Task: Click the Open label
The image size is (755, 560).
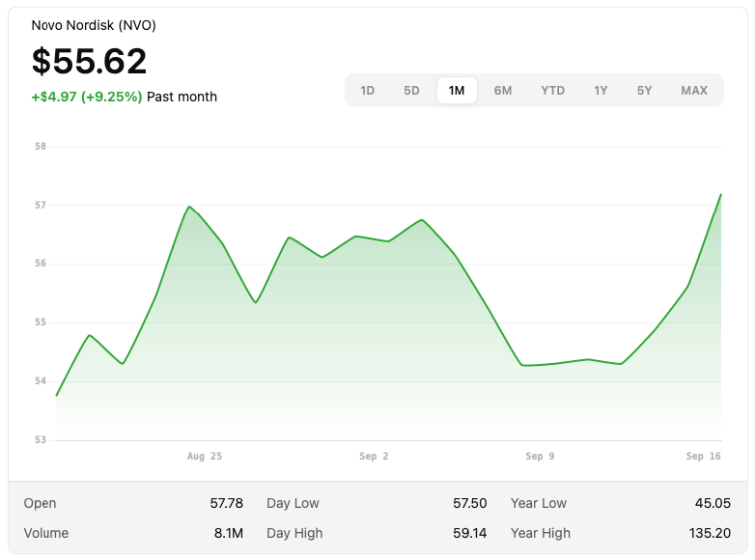Action: pos(40,503)
